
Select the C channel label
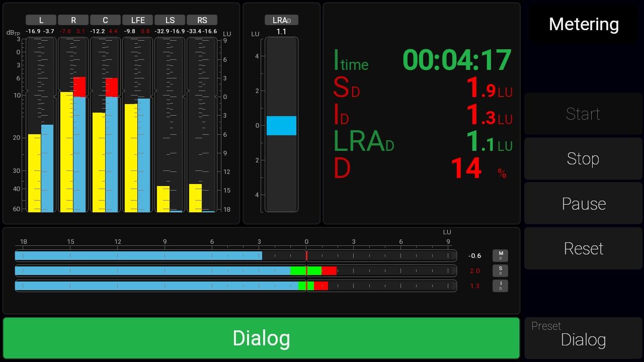(105, 20)
